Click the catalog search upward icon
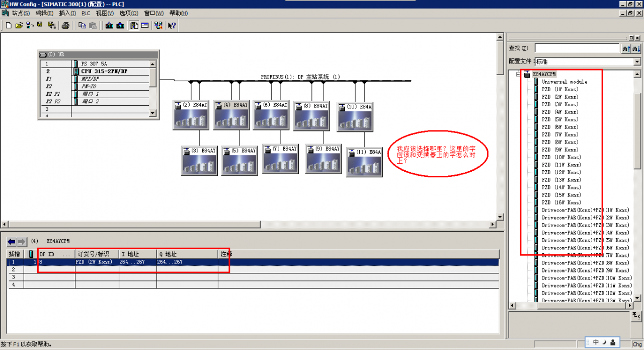Viewport: 644px width, 350px height. click(626, 48)
